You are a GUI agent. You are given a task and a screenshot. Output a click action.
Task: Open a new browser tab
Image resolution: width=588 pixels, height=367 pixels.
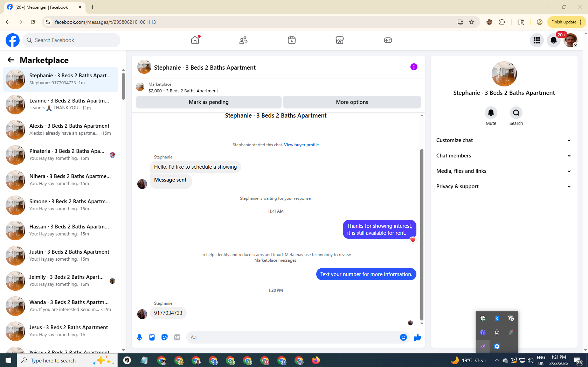point(92,7)
